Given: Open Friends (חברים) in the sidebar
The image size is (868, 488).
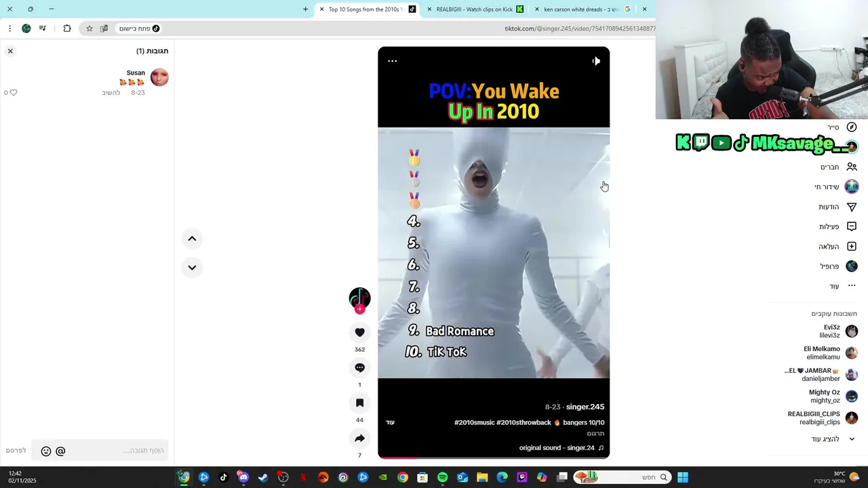Looking at the screenshot, I should click(x=838, y=167).
